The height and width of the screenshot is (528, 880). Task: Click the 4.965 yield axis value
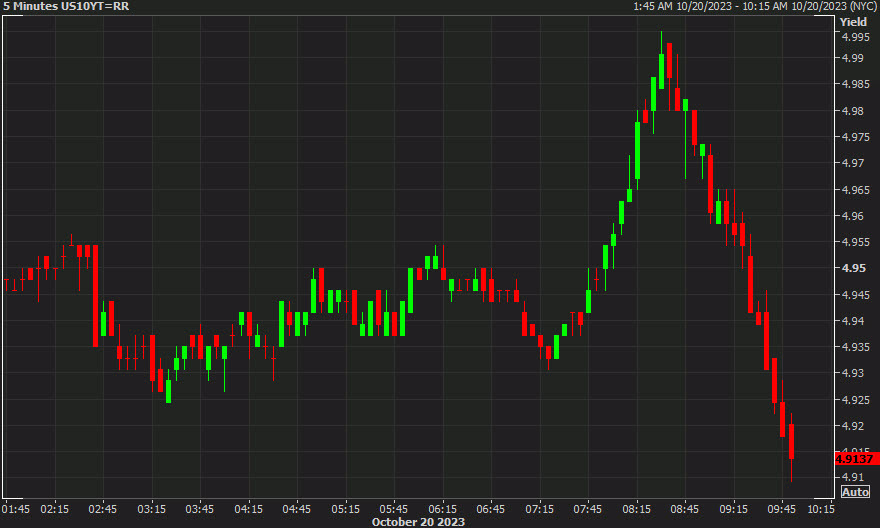855,190
